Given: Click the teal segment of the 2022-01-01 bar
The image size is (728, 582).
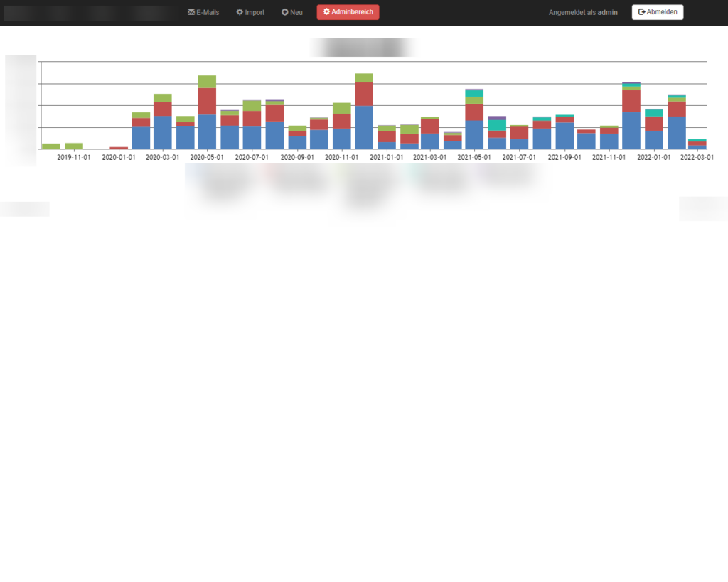Looking at the screenshot, I should click(654, 112).
